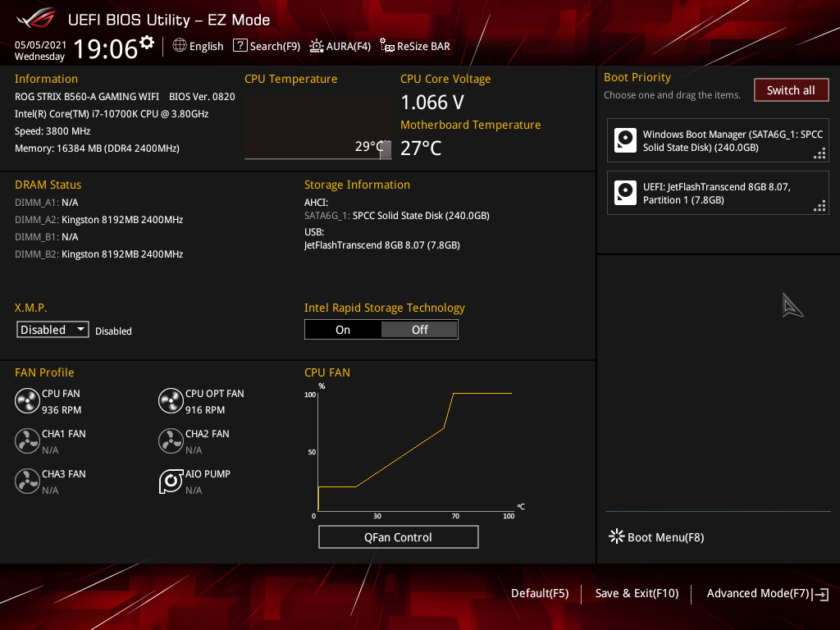
Task: Click the CPU FAN curve graph
Action: [415, 450]
